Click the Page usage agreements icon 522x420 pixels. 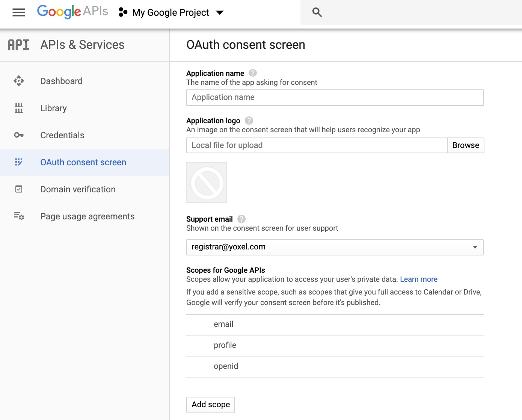(19, 216)
